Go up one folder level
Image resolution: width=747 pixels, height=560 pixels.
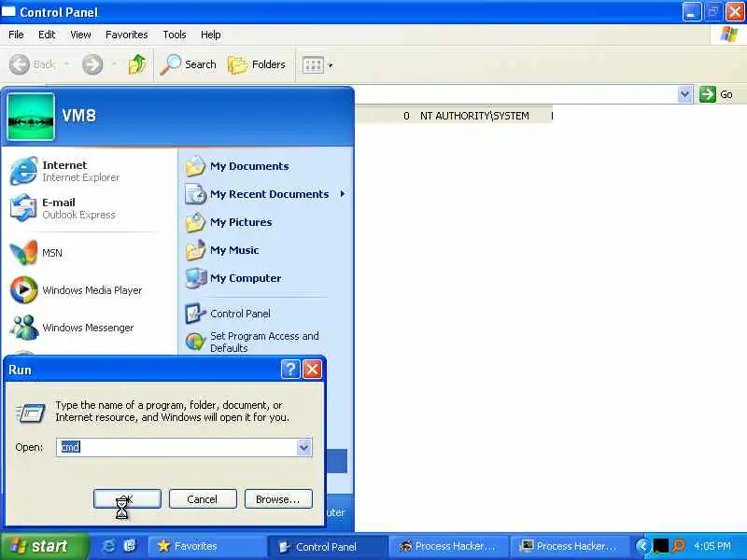coord(137,64)
